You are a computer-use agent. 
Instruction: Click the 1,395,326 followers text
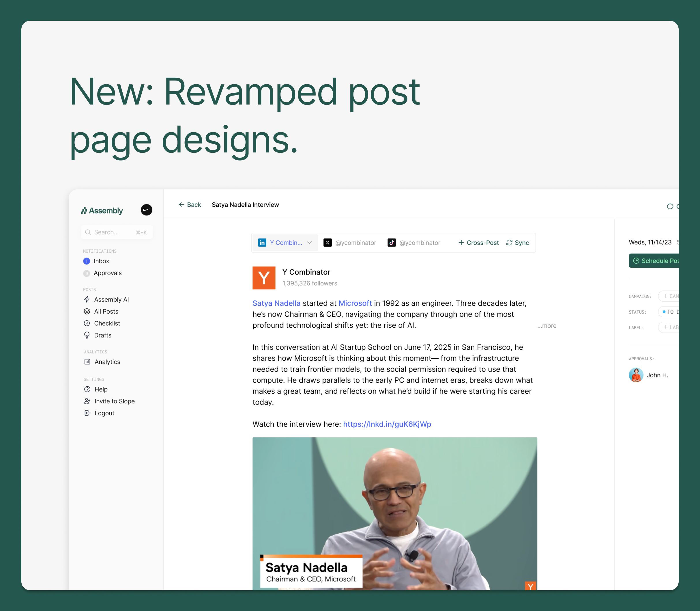[x=310, y=283]
